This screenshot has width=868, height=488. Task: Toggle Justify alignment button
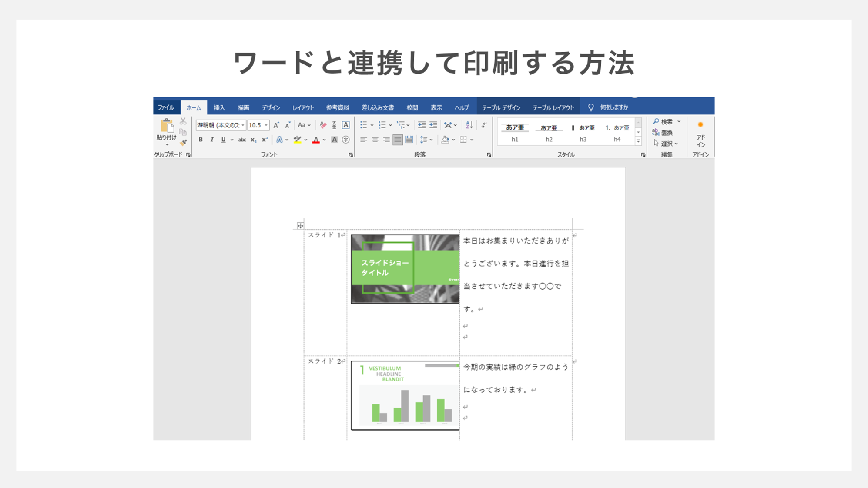click(x=397, y=140)
